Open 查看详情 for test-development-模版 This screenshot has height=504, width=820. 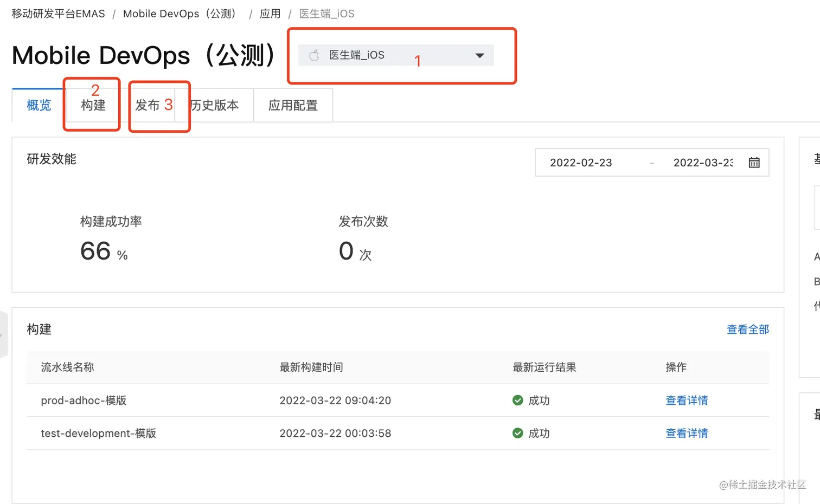click(687, 434)
